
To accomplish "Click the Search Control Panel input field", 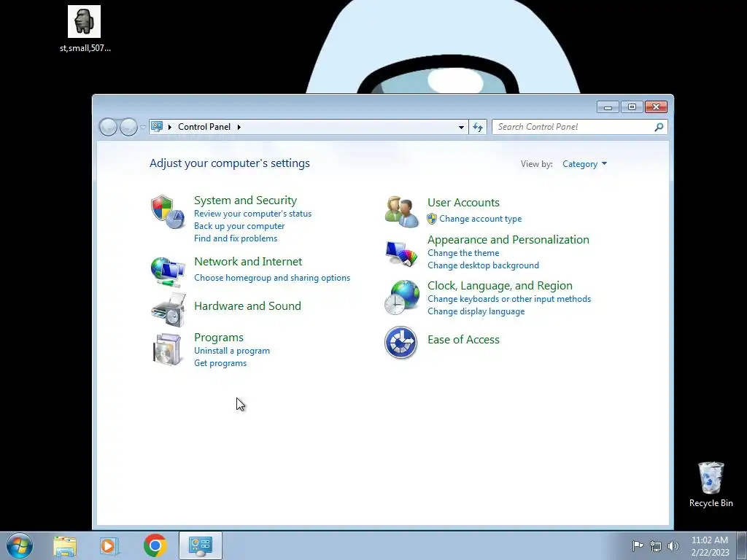I will (573, 127).
